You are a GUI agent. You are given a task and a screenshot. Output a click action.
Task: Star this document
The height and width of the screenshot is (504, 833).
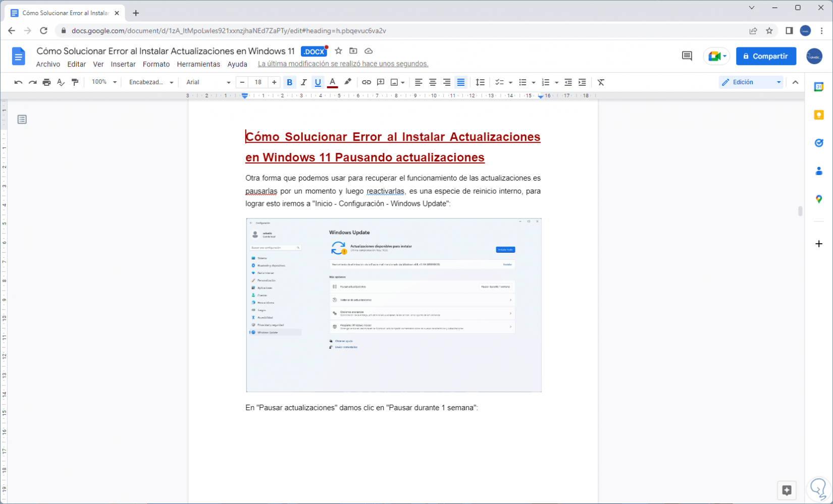pos(338,51)
